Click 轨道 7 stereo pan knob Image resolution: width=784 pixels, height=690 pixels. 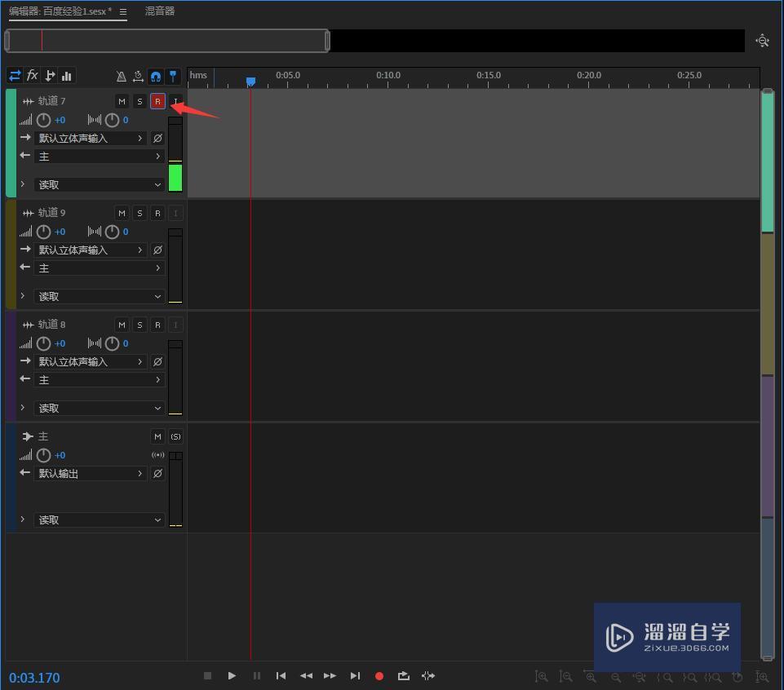(x=112, y=120)
